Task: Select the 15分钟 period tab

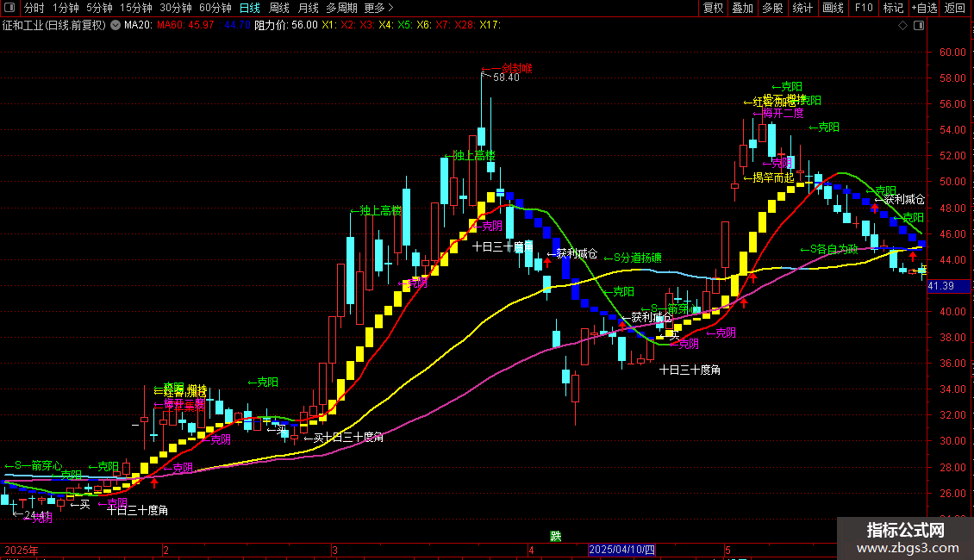Action: (x=136, y=8)
